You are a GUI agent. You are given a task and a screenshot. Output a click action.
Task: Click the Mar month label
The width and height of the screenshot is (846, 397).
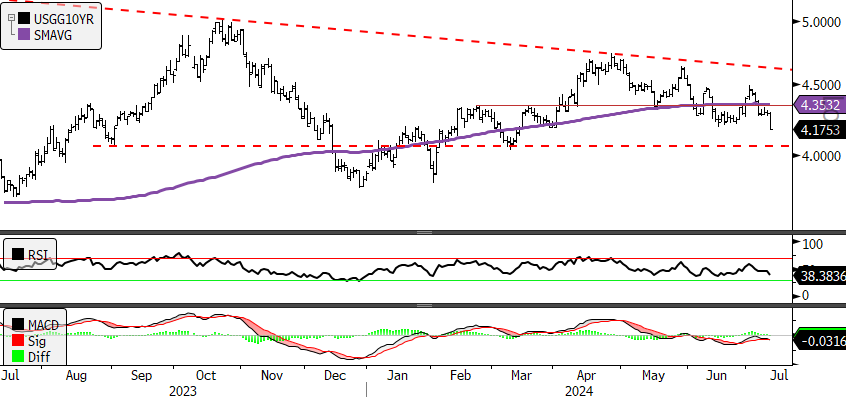coord(522,375)
